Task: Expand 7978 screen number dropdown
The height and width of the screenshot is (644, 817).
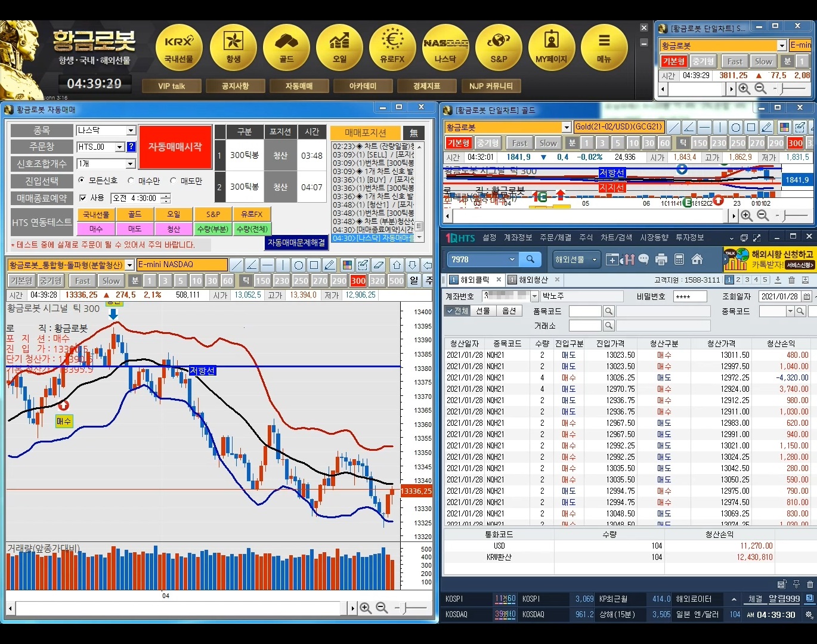Action: tap(512, 259)
